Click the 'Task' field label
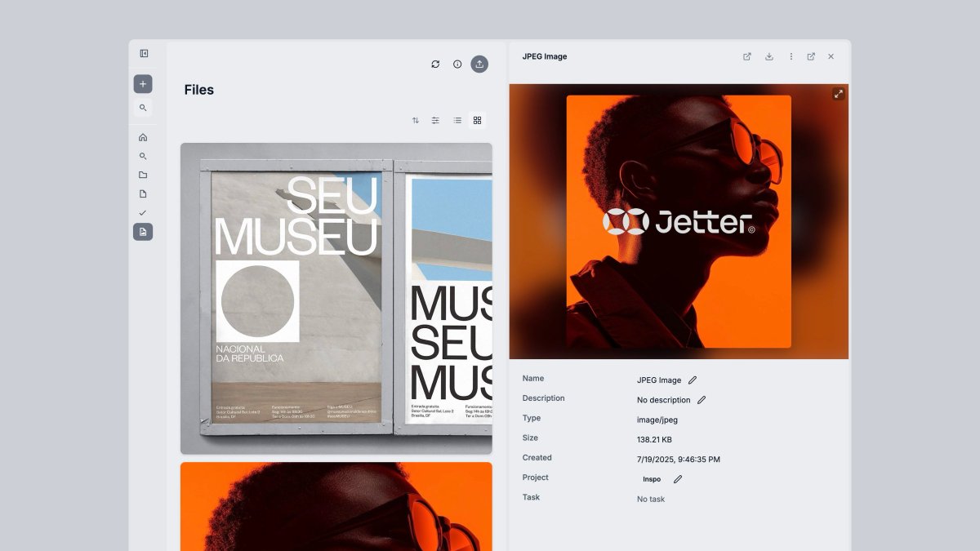Viewport: 980px width, 551px height. [531, 497]
